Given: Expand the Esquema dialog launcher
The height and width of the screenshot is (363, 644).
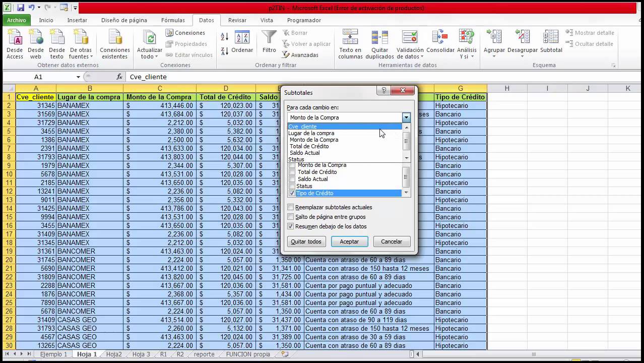Looking at the screenshot, I should tap(614, 66).
